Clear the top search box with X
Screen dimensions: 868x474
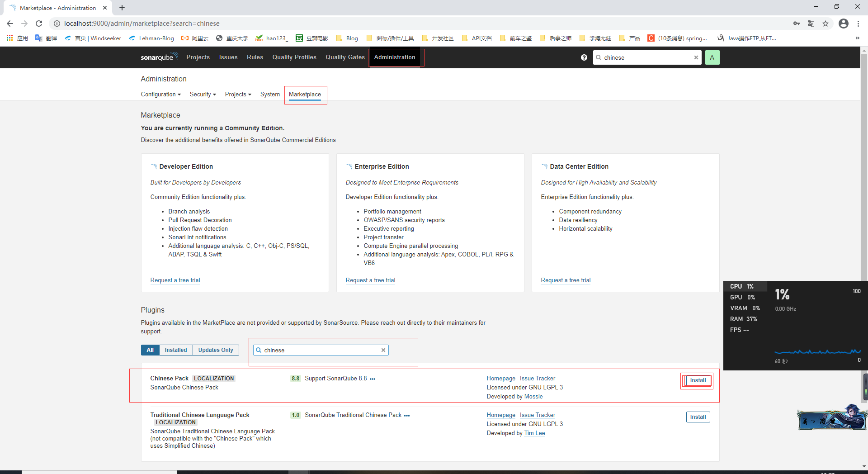click(696, 57)
